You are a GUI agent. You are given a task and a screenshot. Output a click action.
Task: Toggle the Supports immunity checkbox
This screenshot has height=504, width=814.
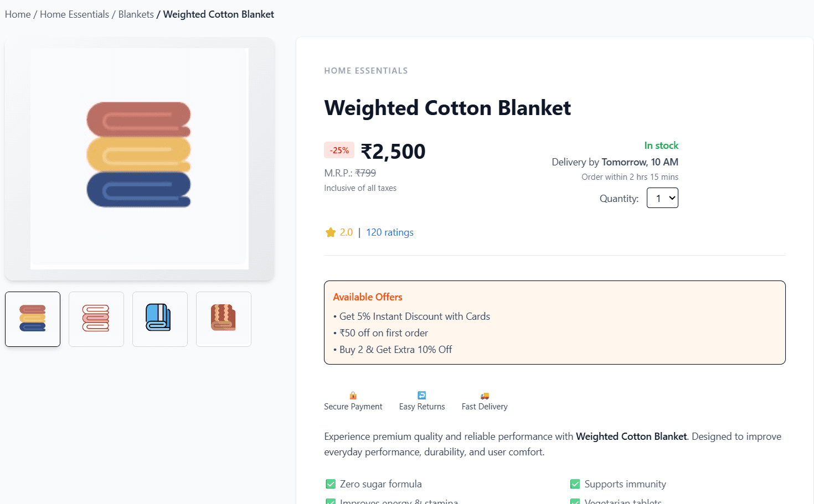(575, 484)
